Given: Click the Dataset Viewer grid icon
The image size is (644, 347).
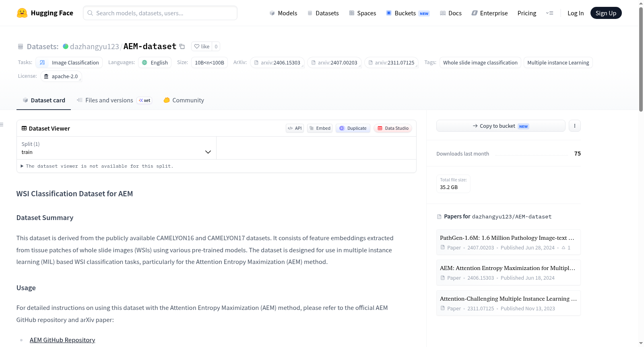Looking at the screenshot, I should point(24,128).
